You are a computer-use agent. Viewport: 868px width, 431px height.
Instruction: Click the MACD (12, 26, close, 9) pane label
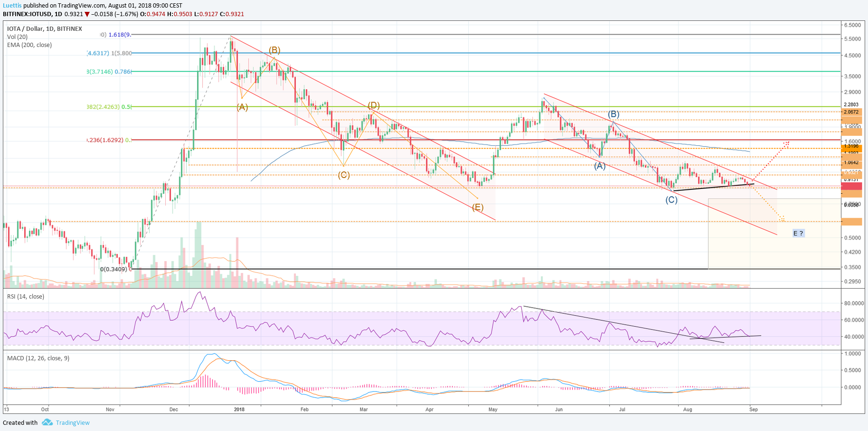[38, 358]
